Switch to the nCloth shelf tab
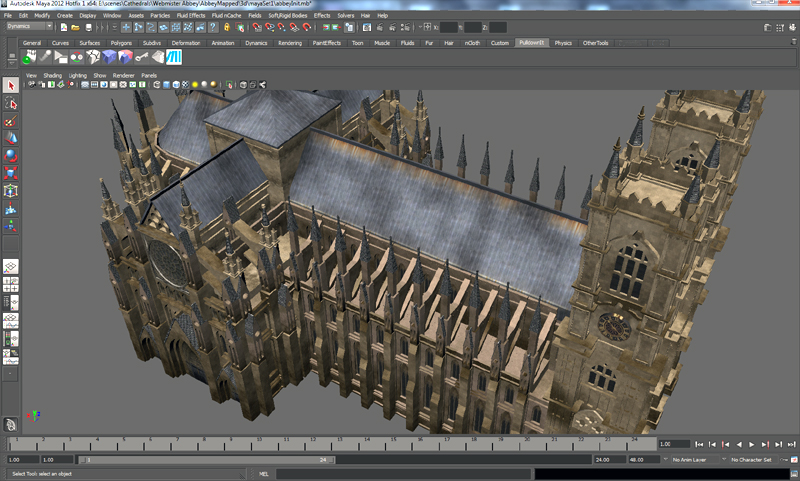Image resolution: width=800 pixels, height=481 pixels. pos(472,43)
